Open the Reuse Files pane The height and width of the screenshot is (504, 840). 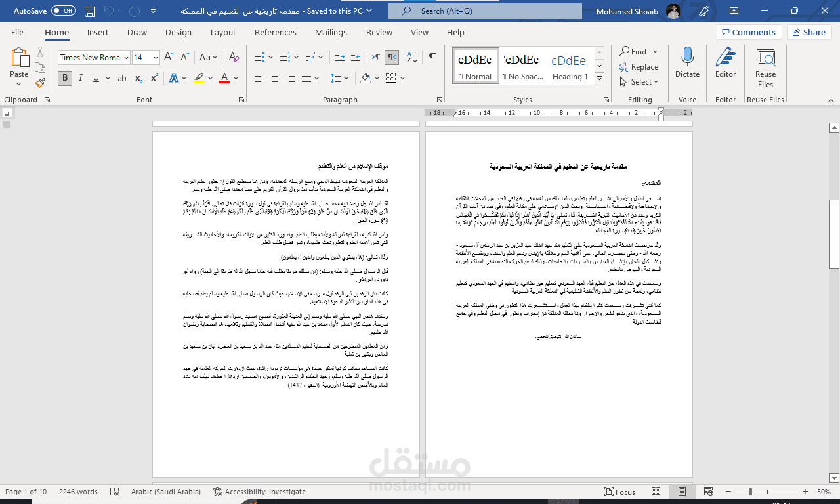tap(765, 68)
